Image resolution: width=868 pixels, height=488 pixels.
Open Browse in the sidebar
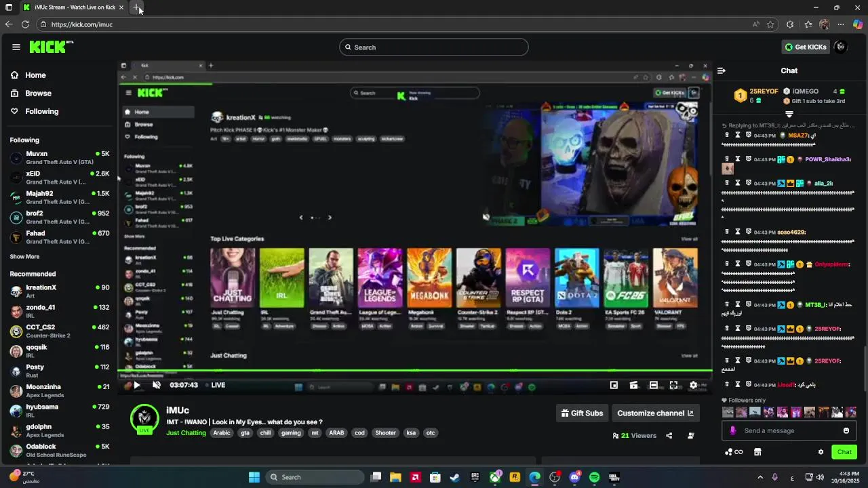tap(38, 94)
